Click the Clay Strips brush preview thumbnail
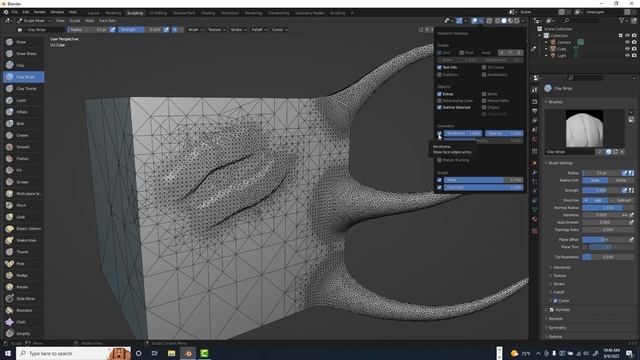 (x=584, y=129)
